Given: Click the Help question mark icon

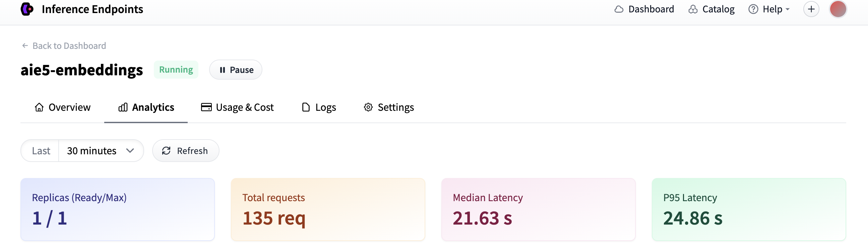Looking at the screenshot, I should pyautogui.click(x=753, y=9).
